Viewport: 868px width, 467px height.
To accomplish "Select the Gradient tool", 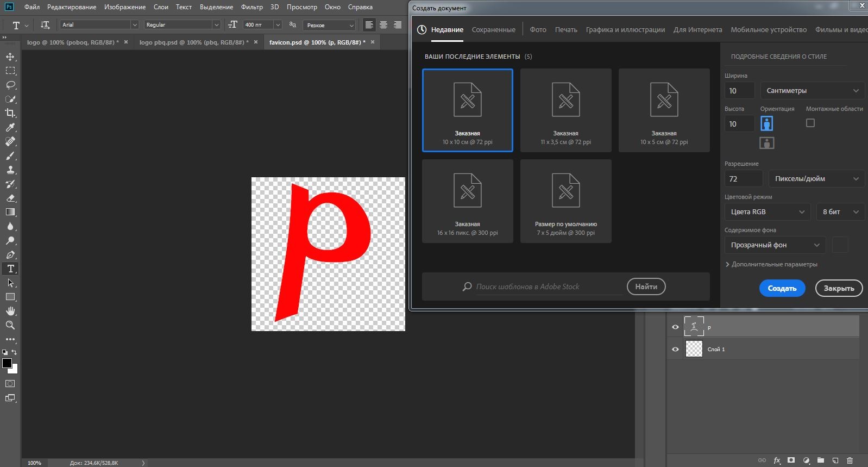I will pos(10,212).
